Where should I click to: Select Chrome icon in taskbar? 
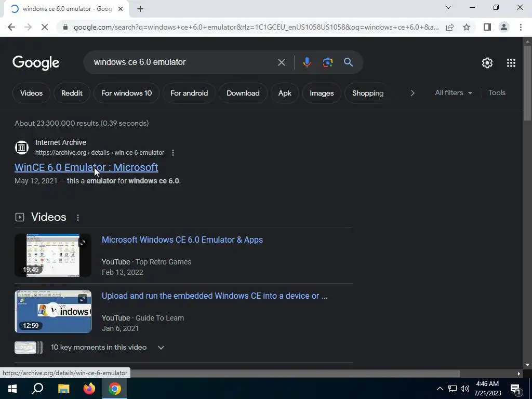coord(115,389)
